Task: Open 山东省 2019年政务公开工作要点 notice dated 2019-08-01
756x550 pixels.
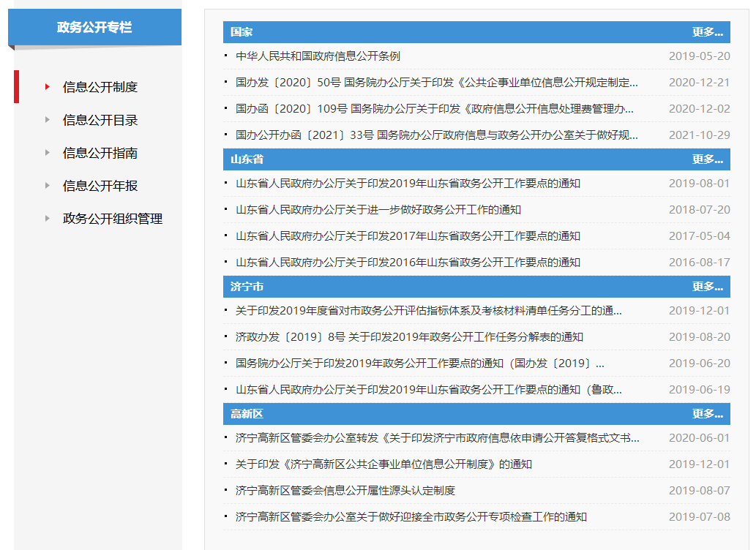Action: pyautogui.click(x=408, y=184)
